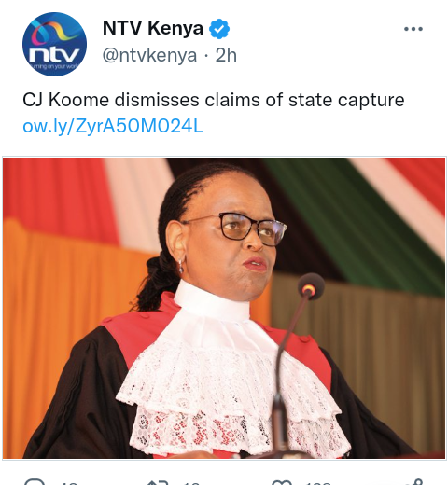Open the ow.ly/ZyrA50MO24L link
The image size is (448, 485).
coord(113,126)
